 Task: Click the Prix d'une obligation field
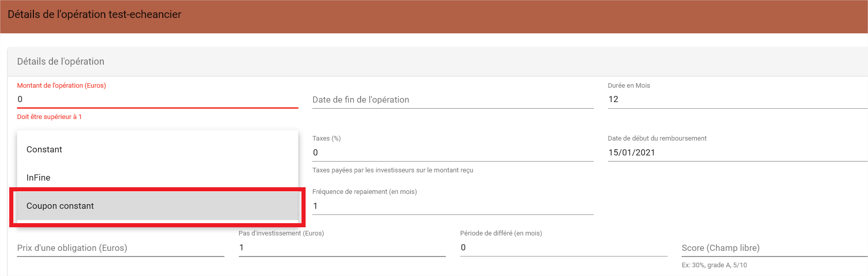pos(121,248)
